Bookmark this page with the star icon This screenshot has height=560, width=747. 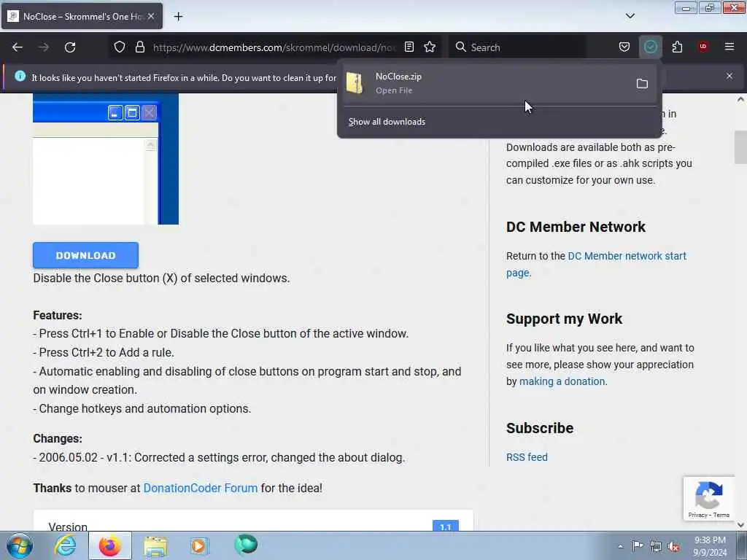coord(430,47)
